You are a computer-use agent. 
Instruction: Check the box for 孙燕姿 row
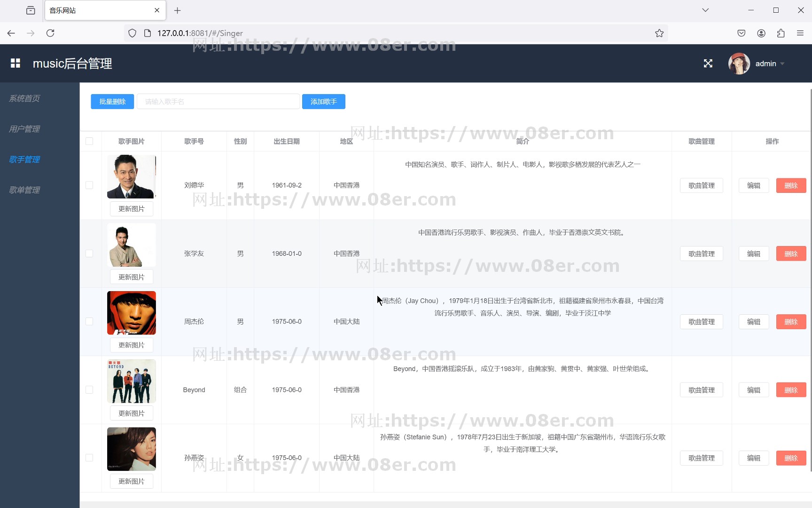pos(89,458)
